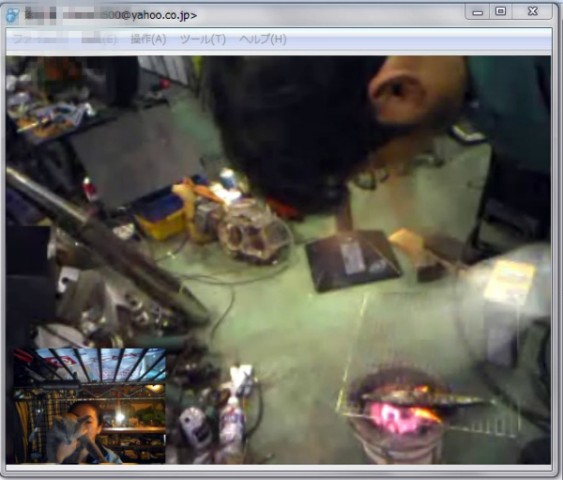Click the ceiling area of the preview thumbnail

[90, 364]
